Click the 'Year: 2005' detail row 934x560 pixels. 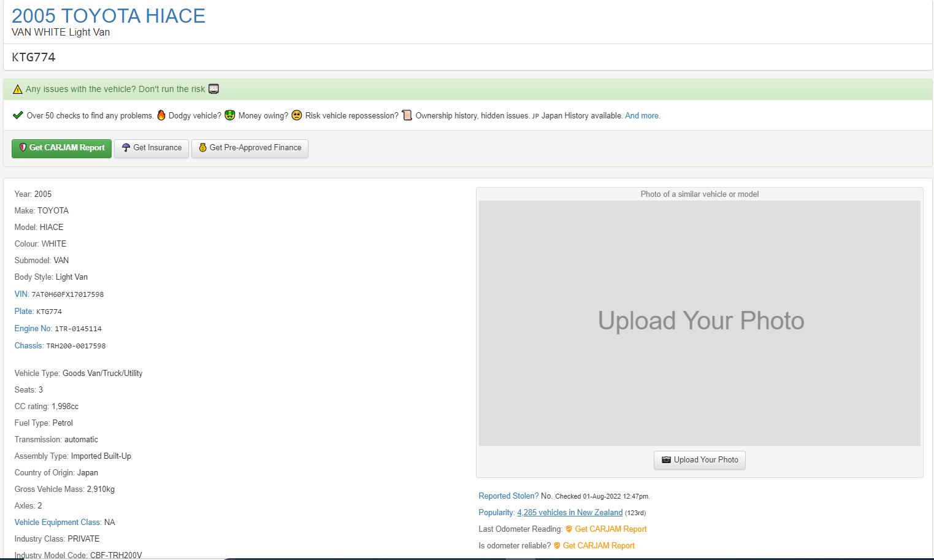click(33, 194)
